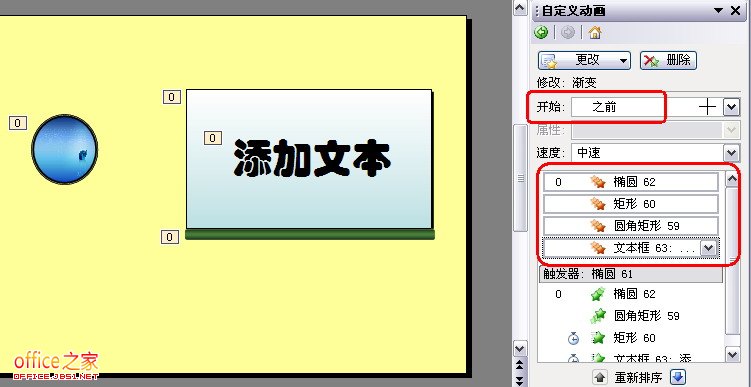
Task: Click the 删除 delete button
Action: 668,60
